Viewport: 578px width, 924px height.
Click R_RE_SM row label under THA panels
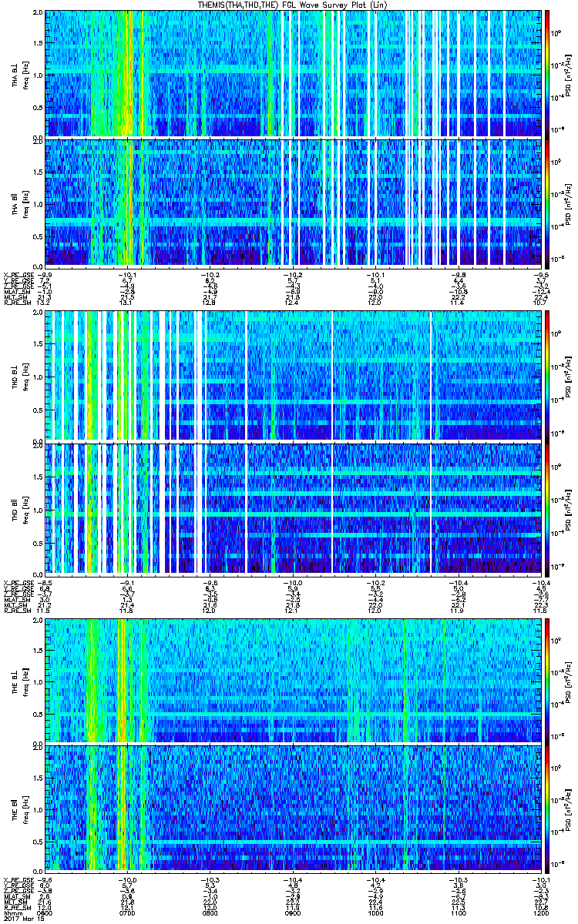[18, 303]
